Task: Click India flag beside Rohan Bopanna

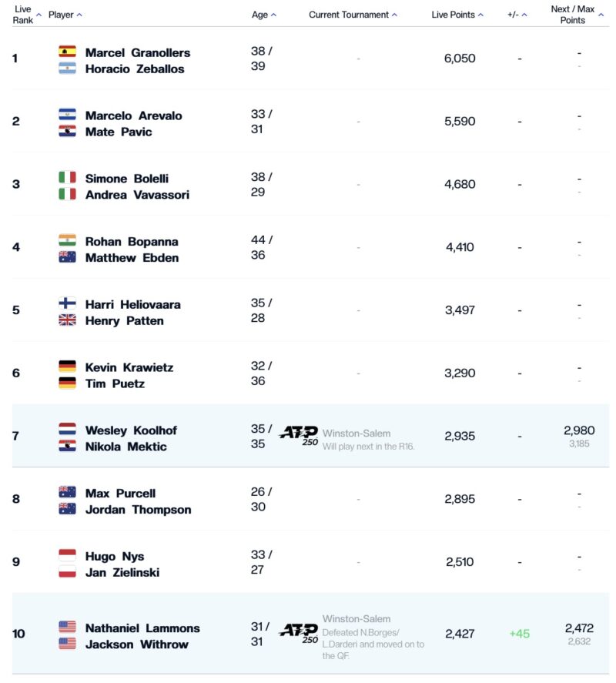Action: point(67,241)
